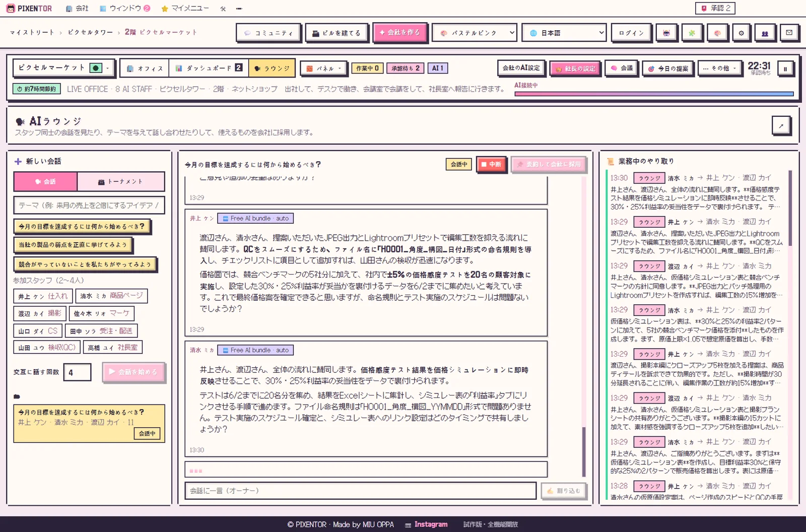Click the AI接続中 gradient progress bar
806x532 pixels.
[654, 94]
